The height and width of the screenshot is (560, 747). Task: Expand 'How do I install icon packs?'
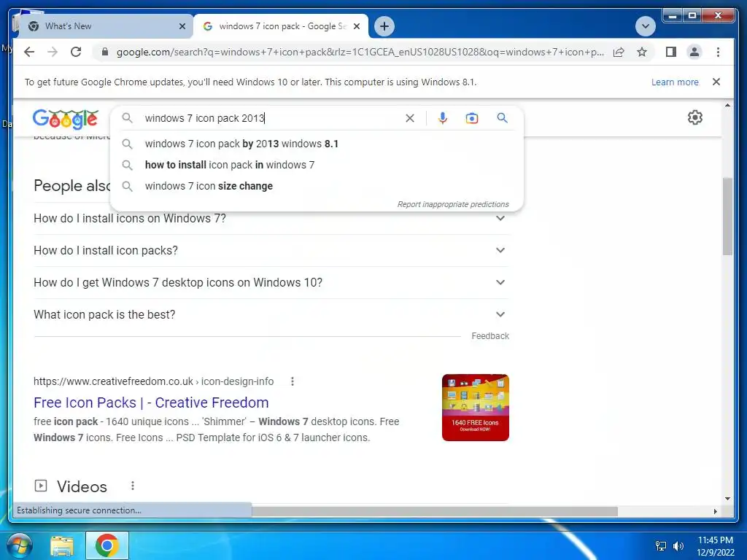271,250
